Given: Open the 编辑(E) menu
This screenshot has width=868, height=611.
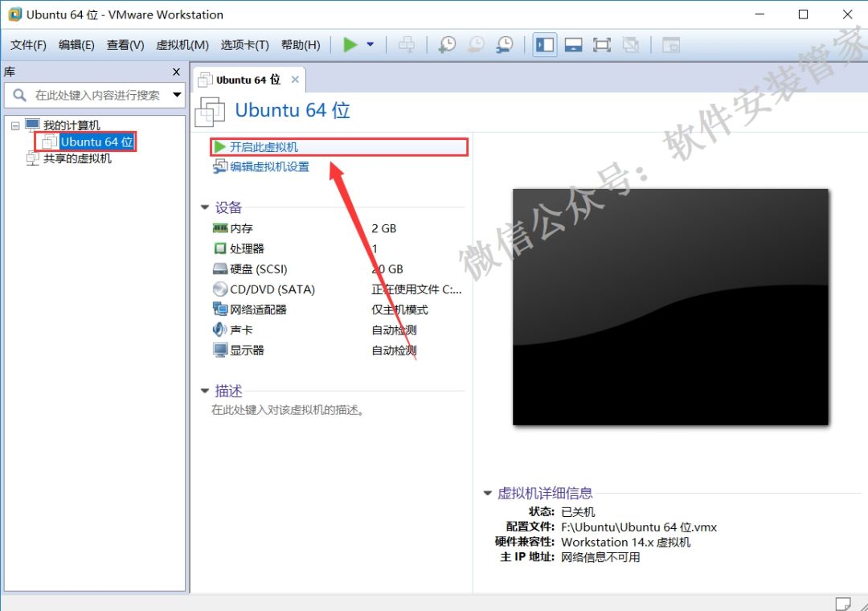Looking at the screenshot, I should [x=76, y=45].
